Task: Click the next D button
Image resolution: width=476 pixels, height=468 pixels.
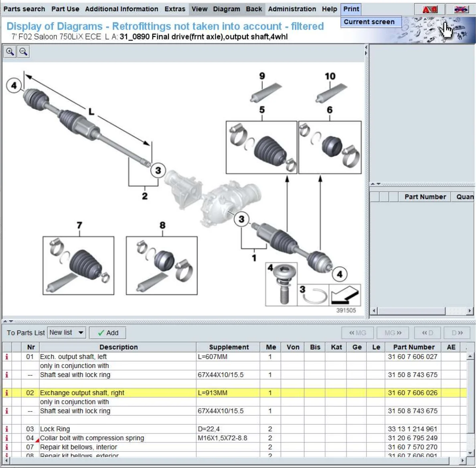Action: click(x=457, y=333)
